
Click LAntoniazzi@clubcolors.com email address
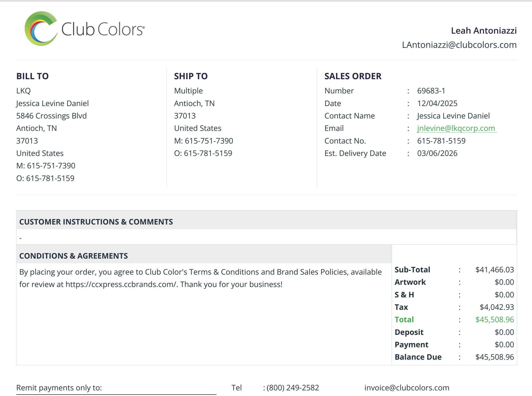coord(459,45)
